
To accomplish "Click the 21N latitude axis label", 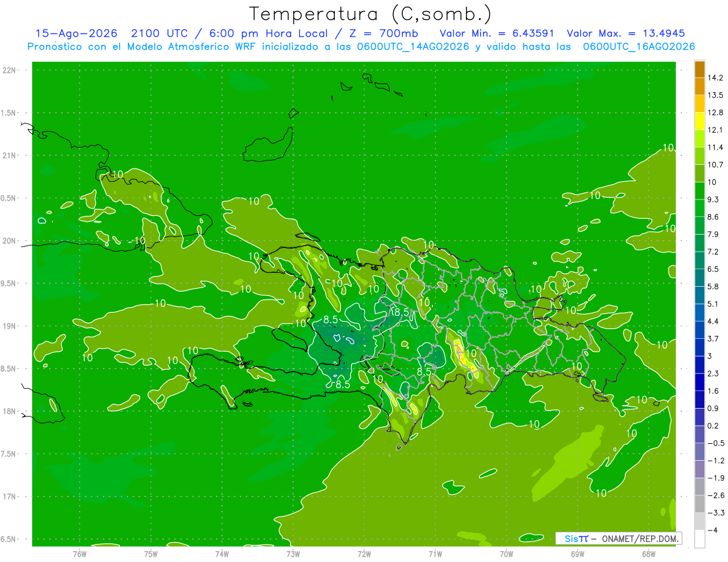I will tap(10, 155).
